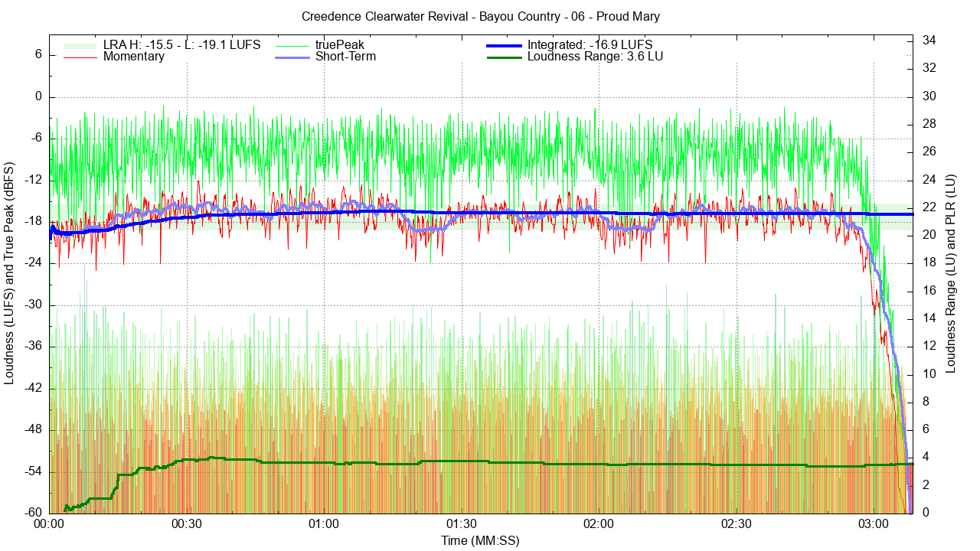
Task: Click the 00:30 time tick label
Action: pos(187,524)
